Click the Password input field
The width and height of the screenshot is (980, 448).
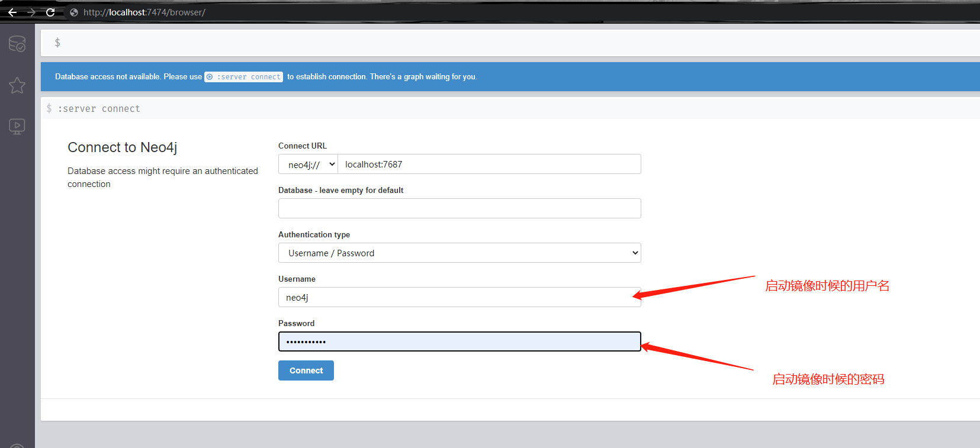(x=460, y=341)
